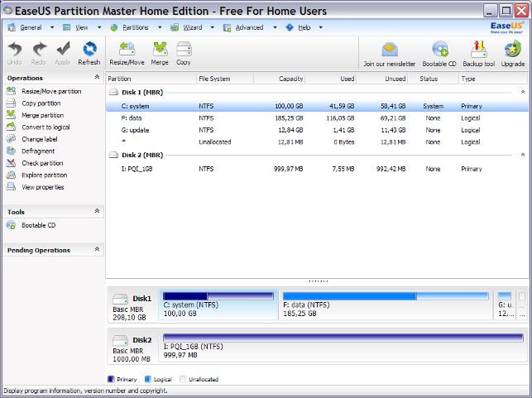Select the I: PQI_1GB partition row
The width and height of the screenshot is (532, 398).
pos(317,169)
